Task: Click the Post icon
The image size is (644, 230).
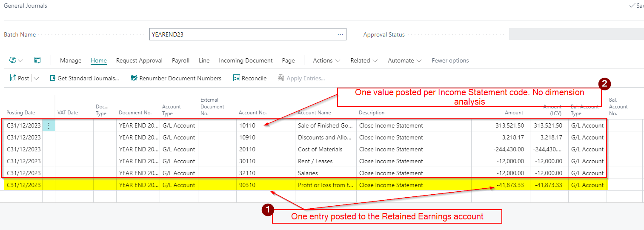Action: pos(13,78)
